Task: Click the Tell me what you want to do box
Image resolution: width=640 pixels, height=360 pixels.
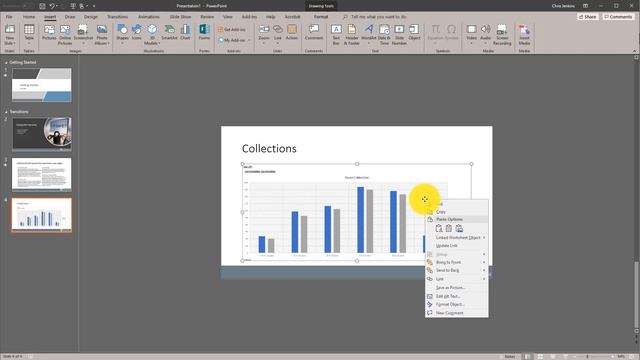Action: [x=375, y=17]
